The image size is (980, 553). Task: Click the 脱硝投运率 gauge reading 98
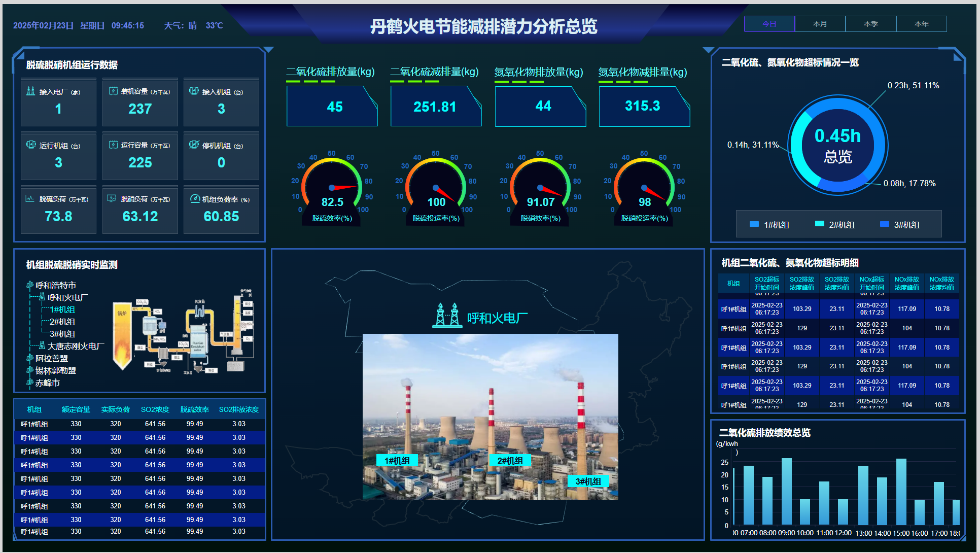click(644, 188)
